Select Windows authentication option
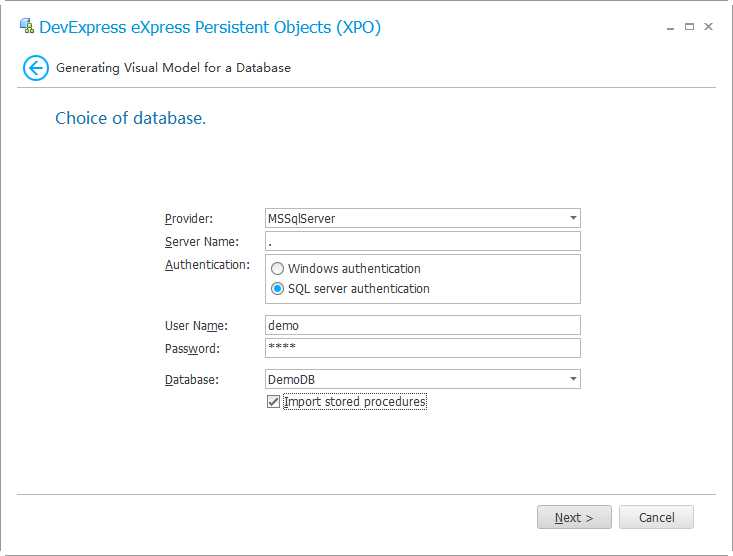Image resolution: width=733 pixels, height=556 pixels. pyautogui.click(x=278, y=269)
